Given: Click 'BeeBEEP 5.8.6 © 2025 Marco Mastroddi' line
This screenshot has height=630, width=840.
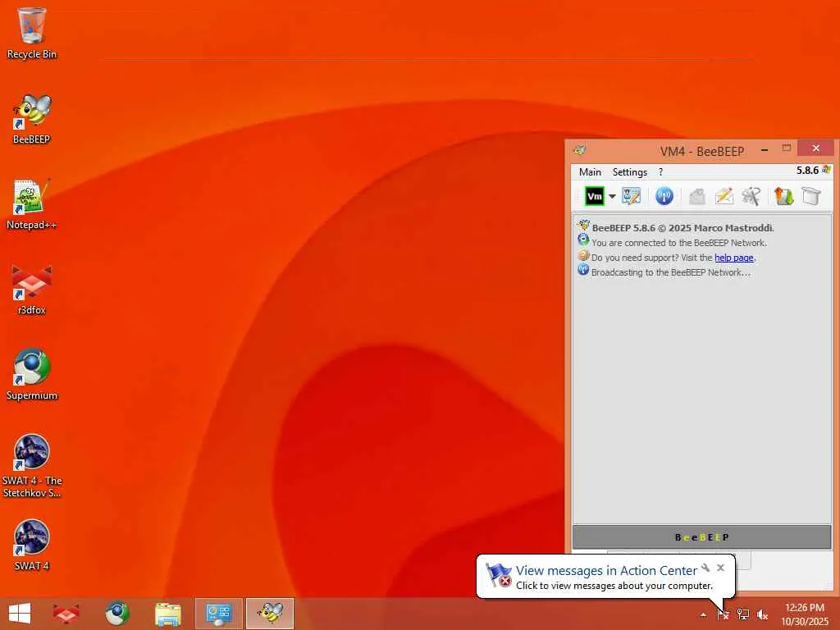Looking at the screenshot, I should coord(682,228).
